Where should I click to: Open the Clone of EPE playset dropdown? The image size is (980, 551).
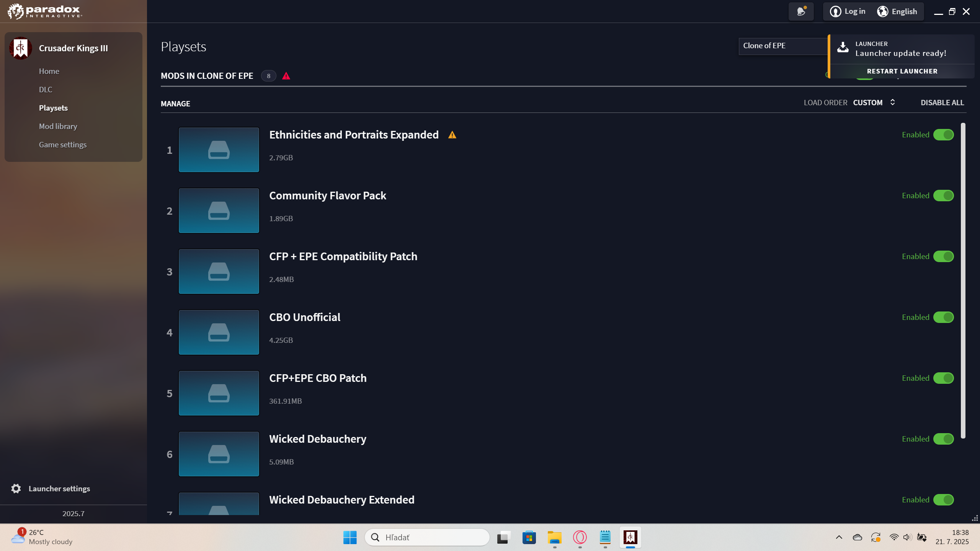(x=783, y=46)
